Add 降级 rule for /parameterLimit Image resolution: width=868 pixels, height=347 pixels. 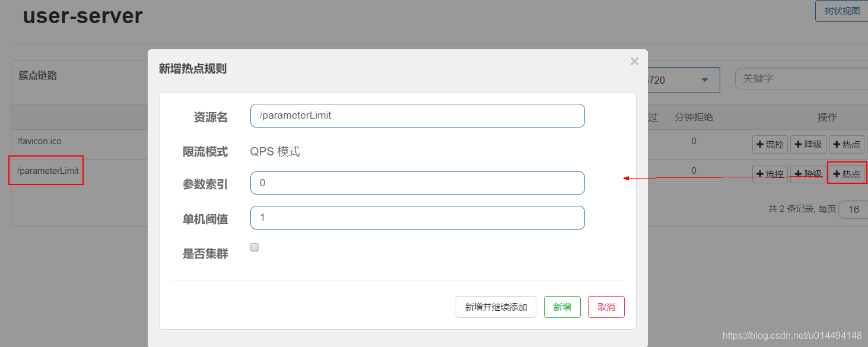807,174
